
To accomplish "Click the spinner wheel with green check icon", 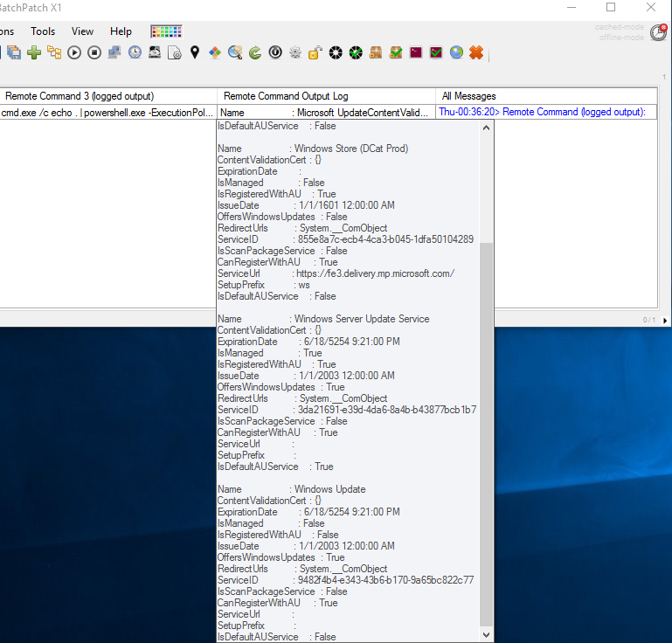I will tap(356, 52).
